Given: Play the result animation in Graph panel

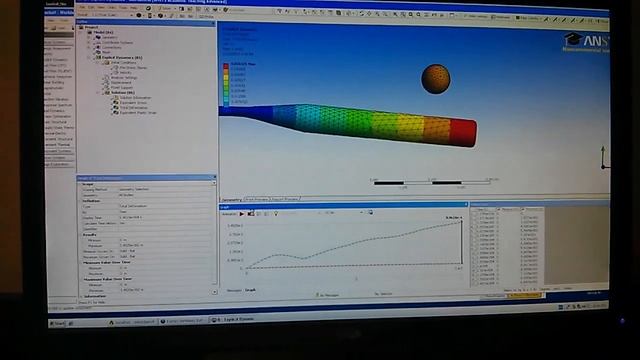Looking at the screenshot, I should 242,213.
